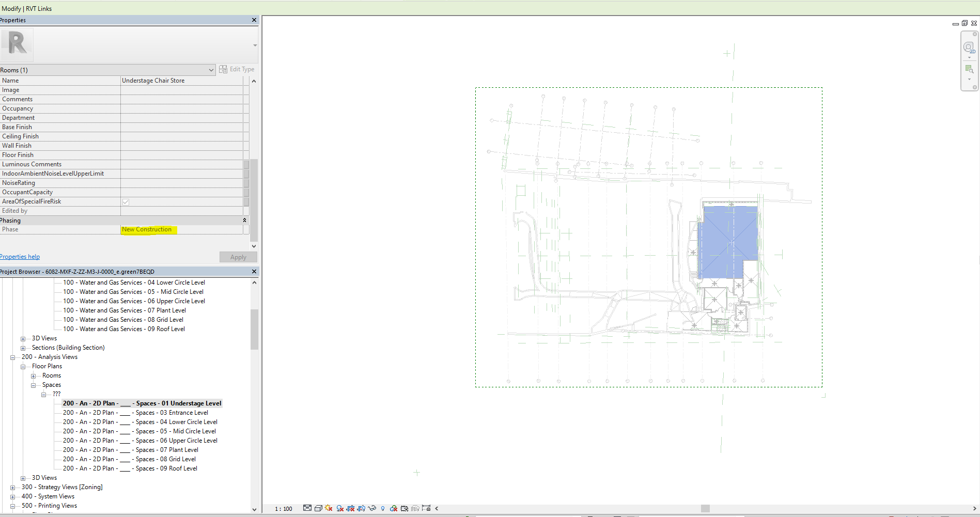Toggle shadows in the view control bar
Viewport: 980px width, 517px height.
click(339, 509)
